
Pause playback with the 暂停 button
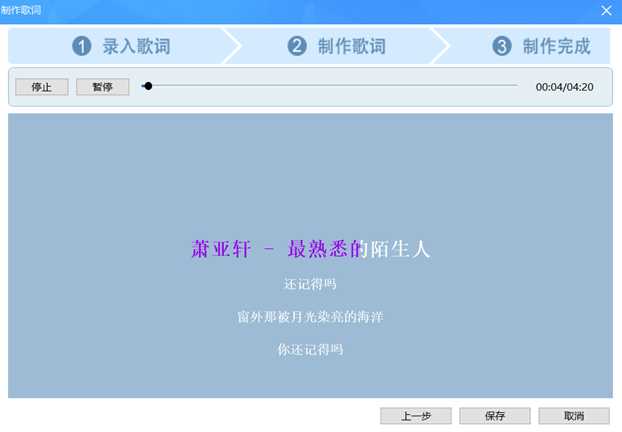[102, 87]
